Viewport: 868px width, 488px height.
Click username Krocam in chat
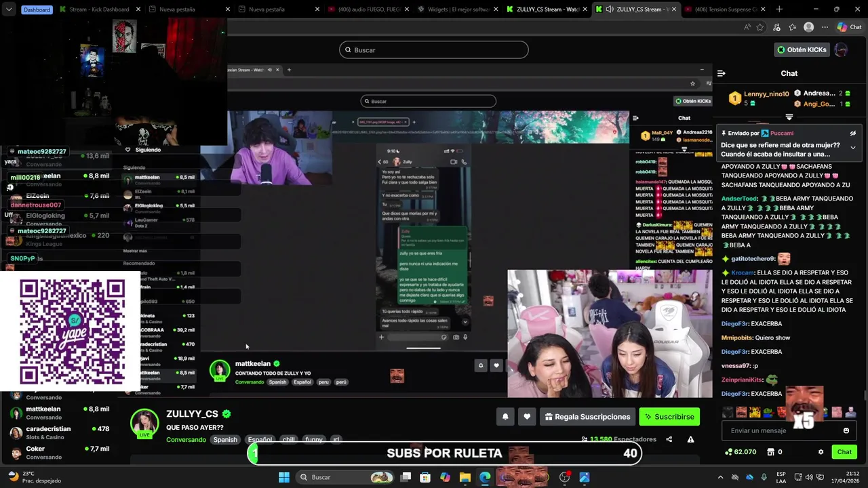click(x=743, y=272)
